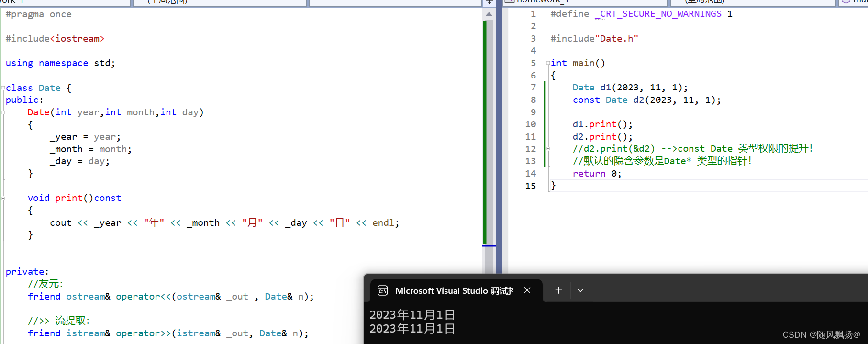Open the terminal profile dropdown chevron
The width and height of the screenshot is (868, 344).
(580, 290)
